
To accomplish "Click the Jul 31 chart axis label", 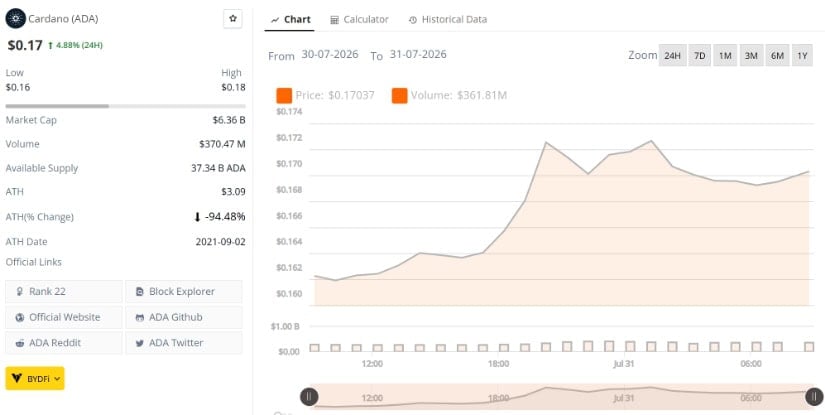I will click(623, 364).
